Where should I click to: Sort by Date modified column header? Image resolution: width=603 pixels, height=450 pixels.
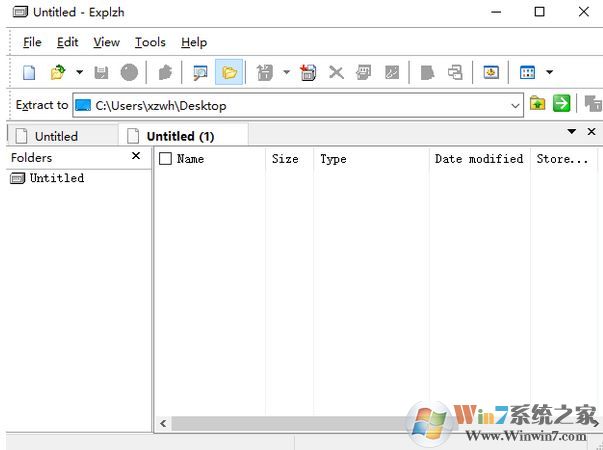(478, 159)
